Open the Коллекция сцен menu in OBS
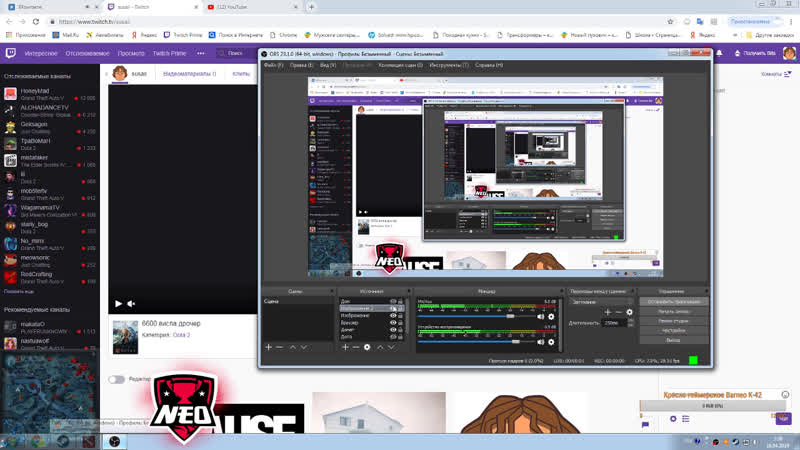Image resolution: width=800 pixels, height=450 pixels. (400, 65)
